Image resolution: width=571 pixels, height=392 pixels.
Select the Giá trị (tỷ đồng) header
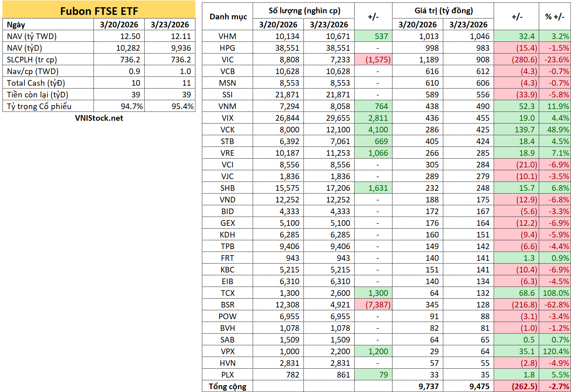[x=443, y=11]
